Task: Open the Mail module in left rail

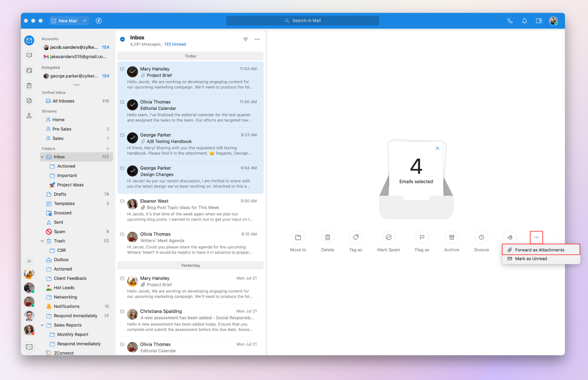Action: point(29,40)
